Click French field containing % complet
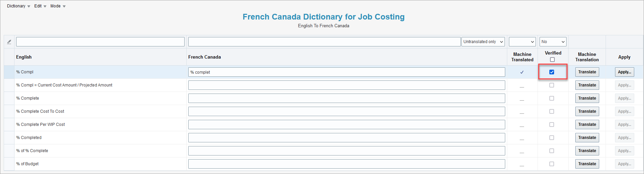Screen dimensions: 644x174 click(x=347, y=72)
